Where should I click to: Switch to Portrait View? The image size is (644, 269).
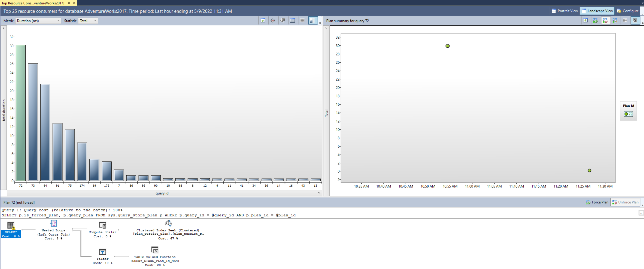pyautogui.click(x=565, y=11)
